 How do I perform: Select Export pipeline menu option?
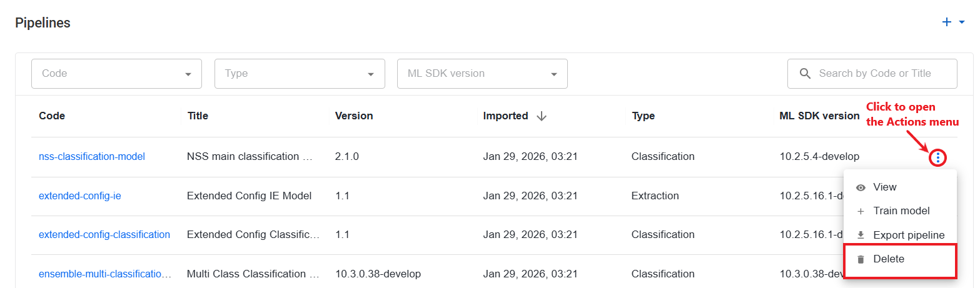tap(901, 235)
